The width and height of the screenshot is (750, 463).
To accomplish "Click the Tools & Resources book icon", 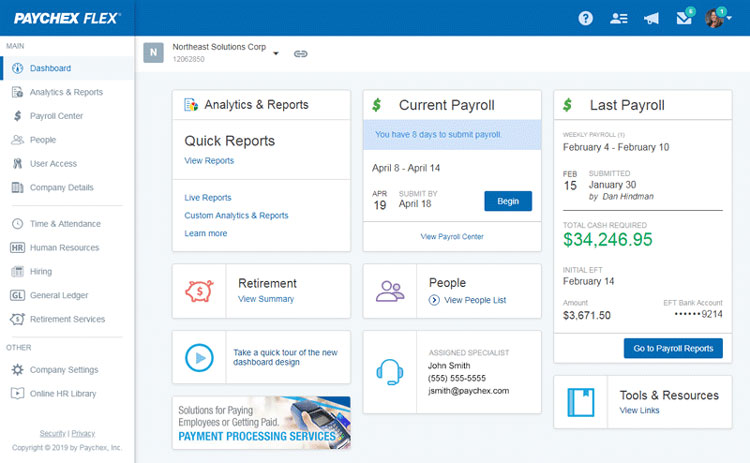I will (581, 402).
